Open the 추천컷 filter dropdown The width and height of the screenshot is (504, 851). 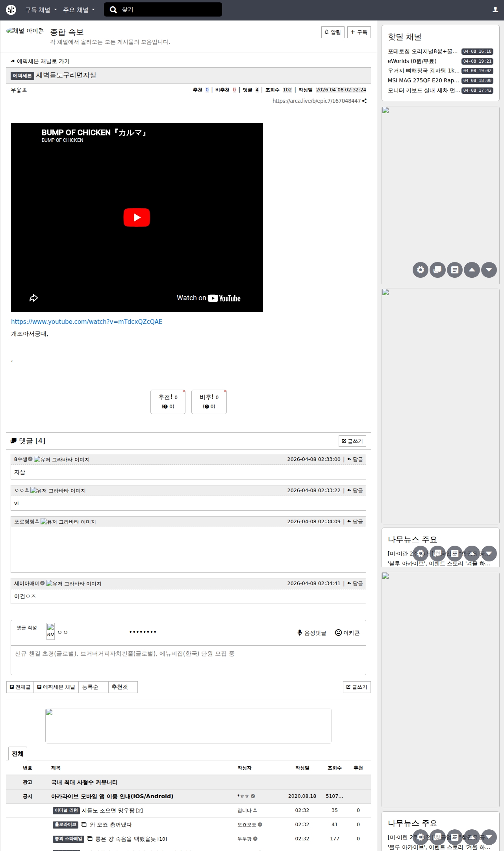point(123,687)
